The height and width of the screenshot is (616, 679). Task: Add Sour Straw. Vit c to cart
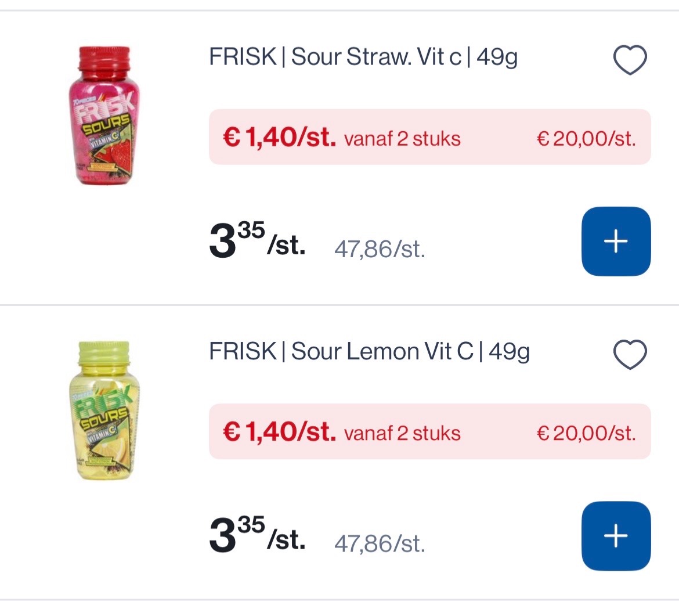click(x=616, y=241)
